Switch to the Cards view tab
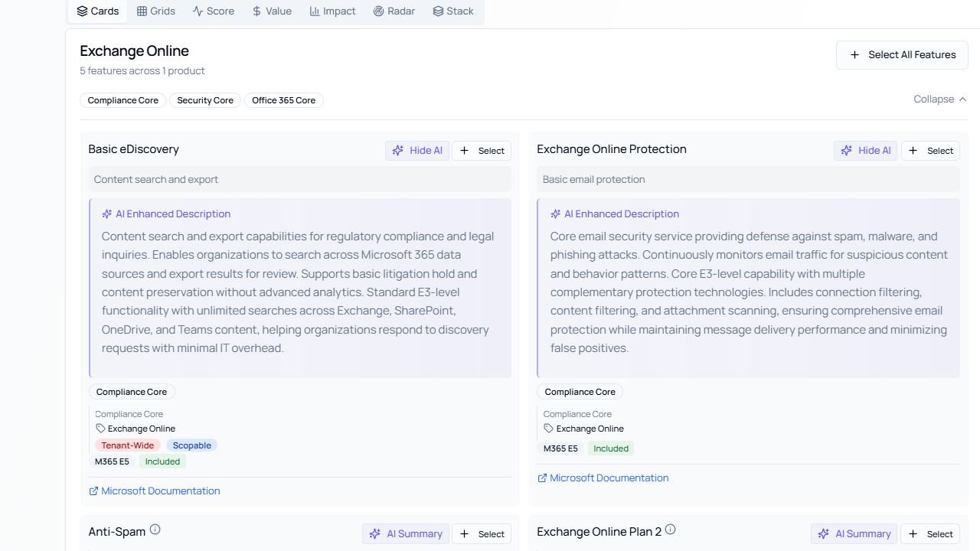 98,11
